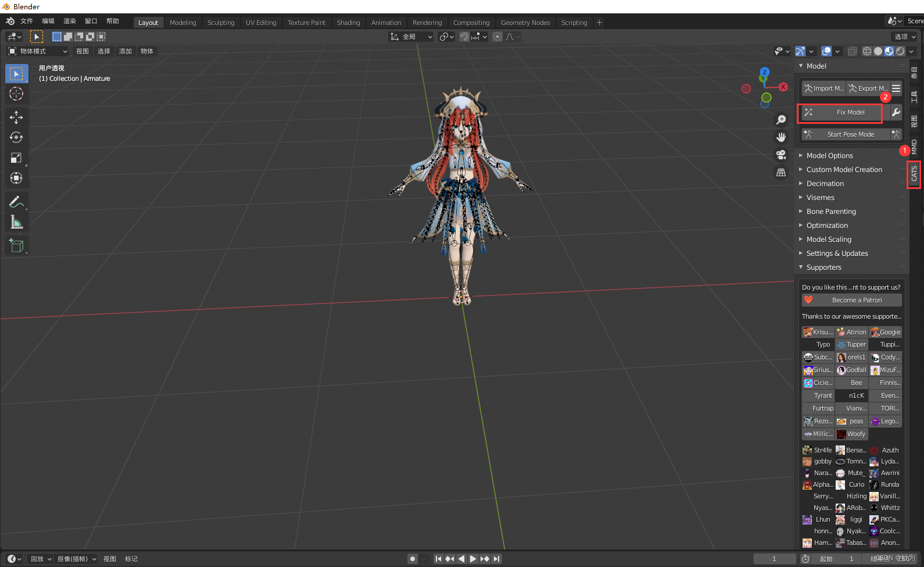Toggle snapping magnet icon
This screenshot has height=567, width=924.
point(464,37)
